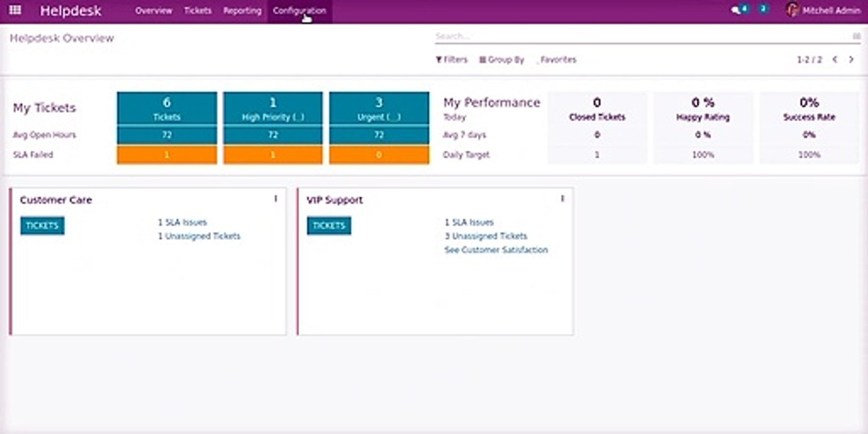The width and height of the screenshot is (868, 434).
Task: Go to previous page arrow in pager
Action: click(835, 60)
